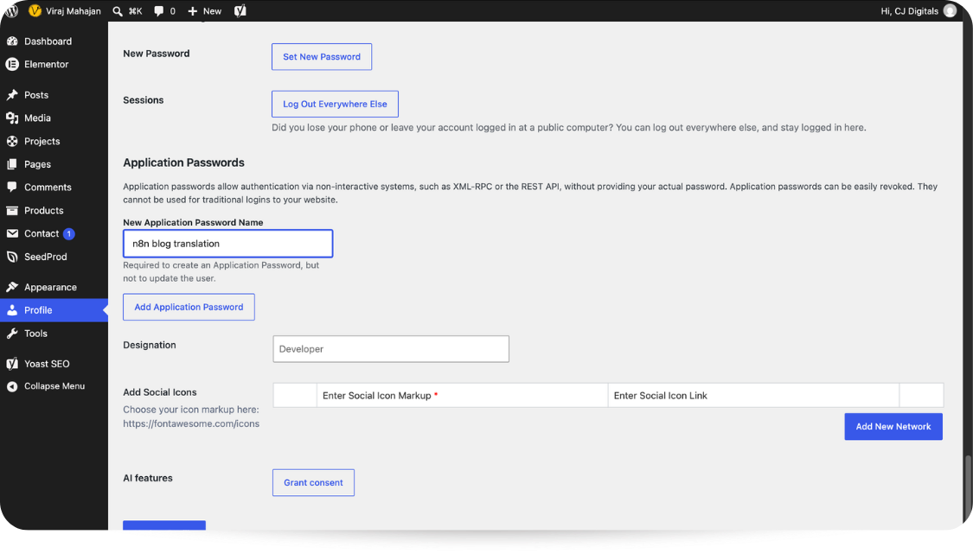This screenshot has width=973, height=560.
Task: Click the Posts pin icon
Action: 12,95
